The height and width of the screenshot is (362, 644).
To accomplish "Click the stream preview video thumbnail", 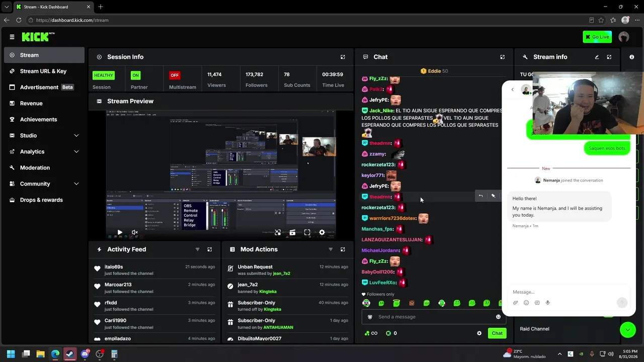I will [x=221, y=174].
